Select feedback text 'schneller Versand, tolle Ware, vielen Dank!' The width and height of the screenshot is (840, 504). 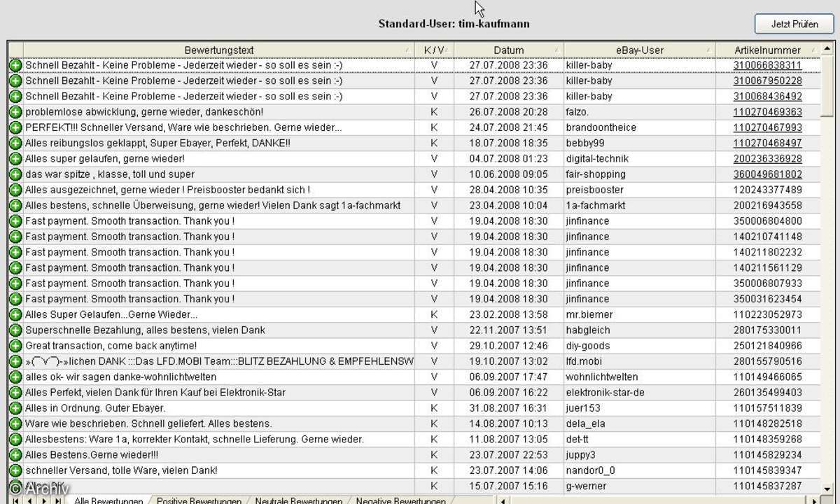pyautogui.click(x=121, y=470)
